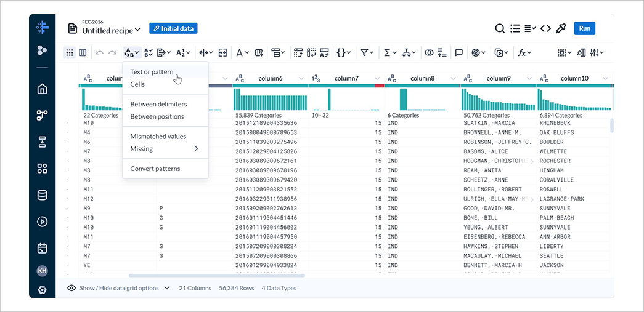Open the hexagons icon in sidebar

tap(42, 50)
